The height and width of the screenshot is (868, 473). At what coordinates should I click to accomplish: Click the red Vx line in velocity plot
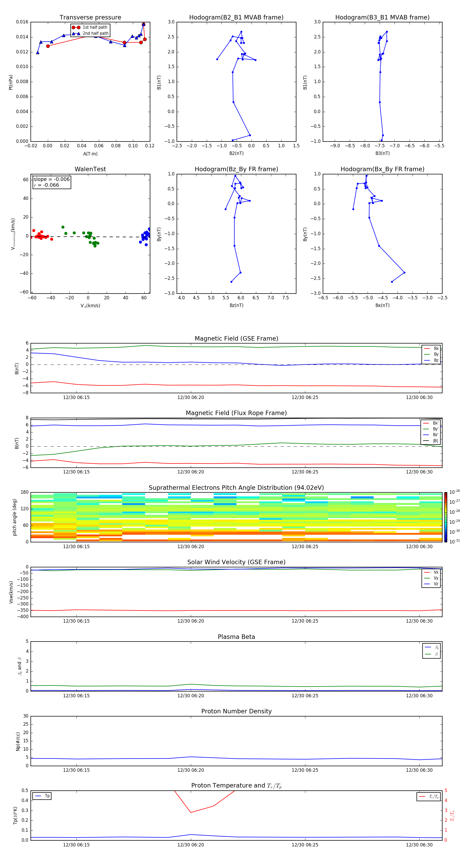236,610
